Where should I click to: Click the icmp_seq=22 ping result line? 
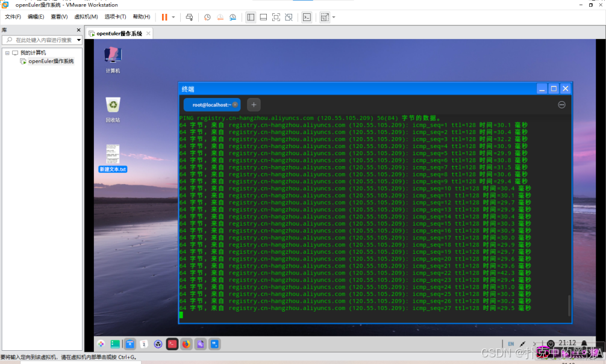coord(355,273)
